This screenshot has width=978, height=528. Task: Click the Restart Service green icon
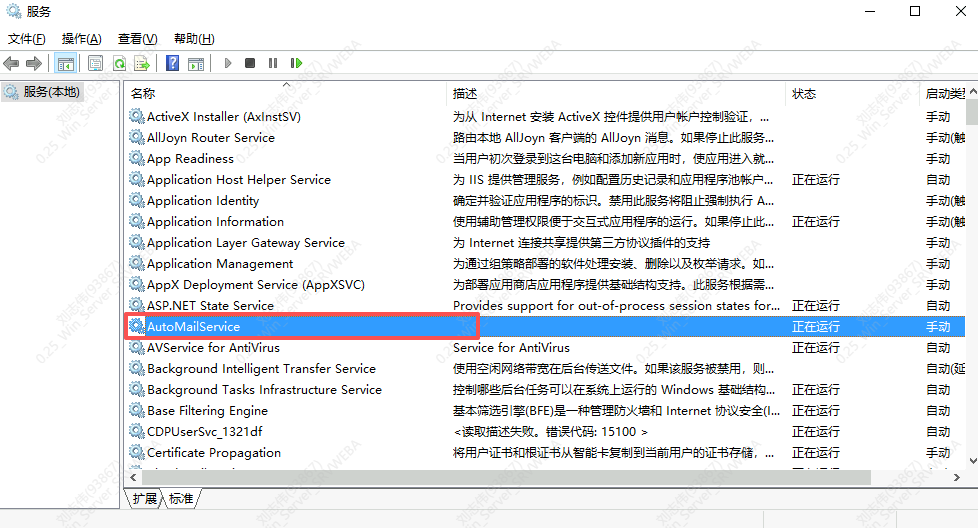(296, 63)
